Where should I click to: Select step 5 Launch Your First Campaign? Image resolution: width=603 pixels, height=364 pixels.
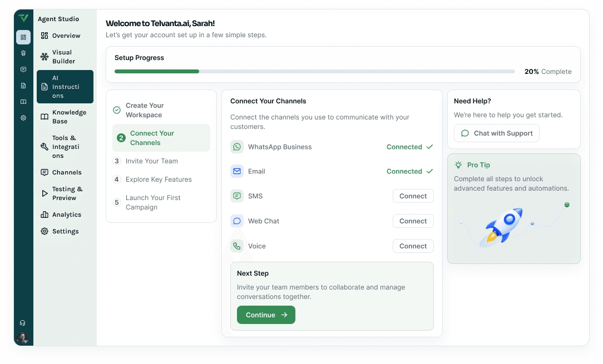coord(161,203)
